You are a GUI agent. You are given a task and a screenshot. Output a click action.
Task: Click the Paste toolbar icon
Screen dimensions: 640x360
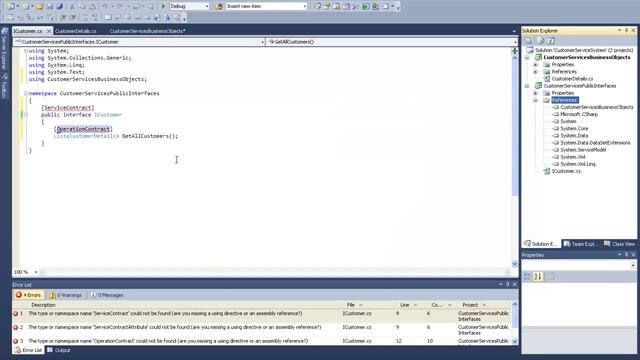point(92,6)
